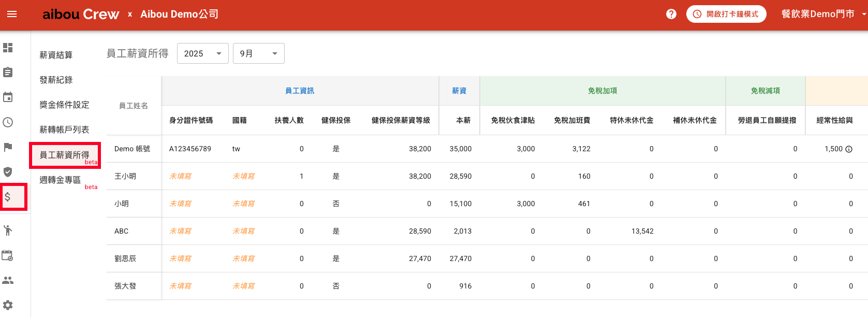Go to 週轉金專區 menu item

point(60,180)
